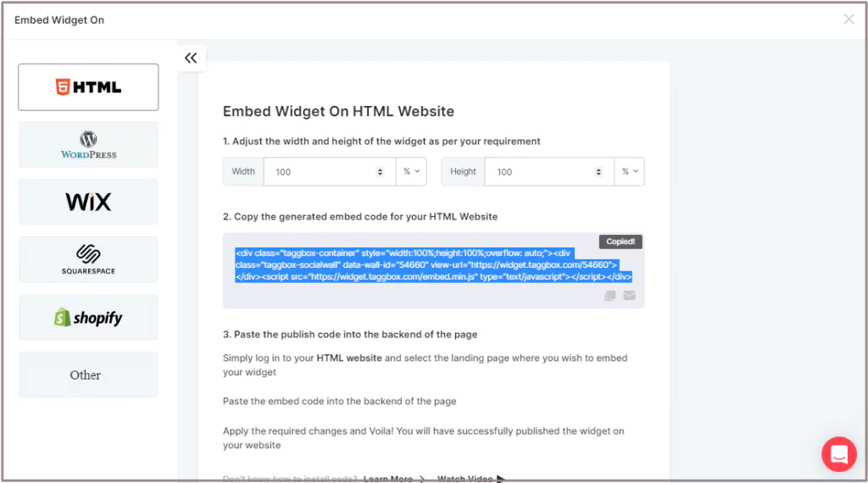868x483 pixels.
Task: Pick the Squarespace platform option
Action: click(88, 259)
